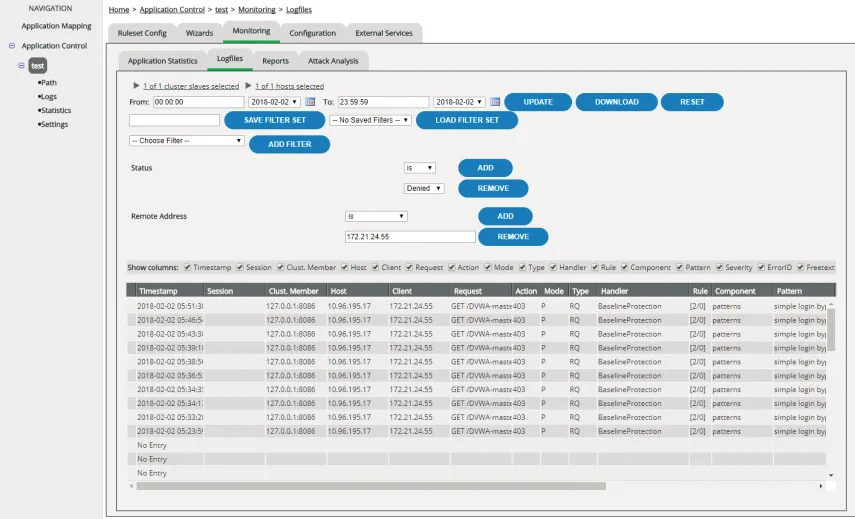Image resolution: width=855 pixels, height=519 pixels.
Task: Click the DOWNLOAD button
Action: [x=617, y=102]
